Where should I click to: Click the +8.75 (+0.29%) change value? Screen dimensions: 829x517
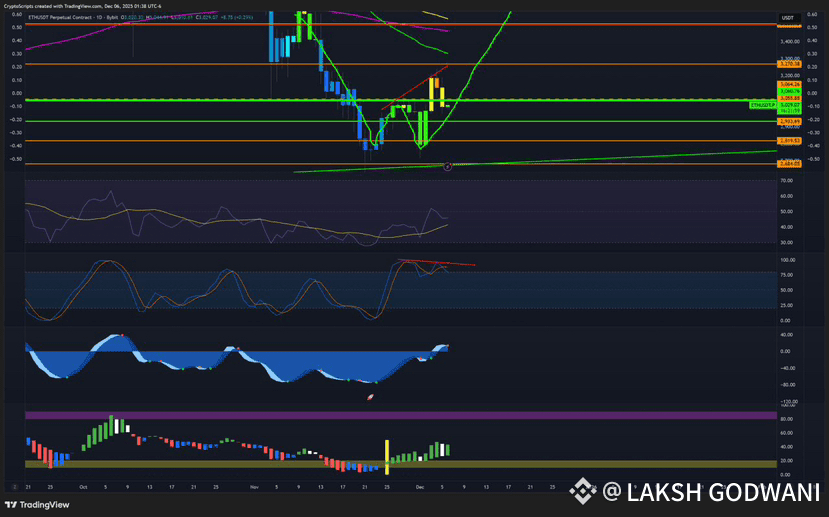pos(236,17)
